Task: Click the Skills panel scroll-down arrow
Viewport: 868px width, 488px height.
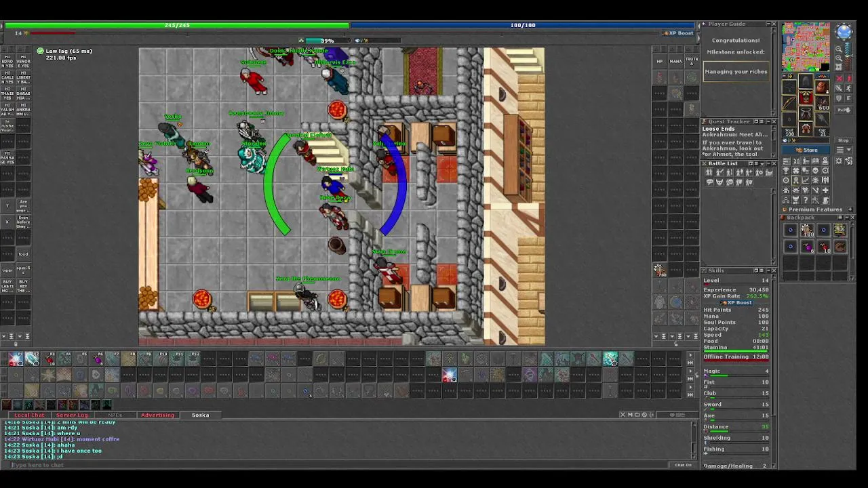Action: point(775,465)
